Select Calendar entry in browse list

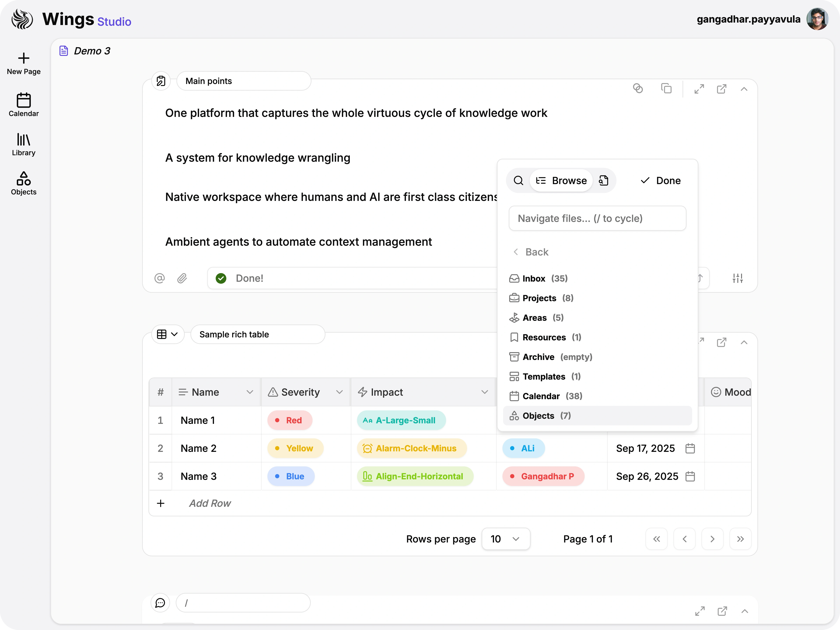click(x=541, y=396)
